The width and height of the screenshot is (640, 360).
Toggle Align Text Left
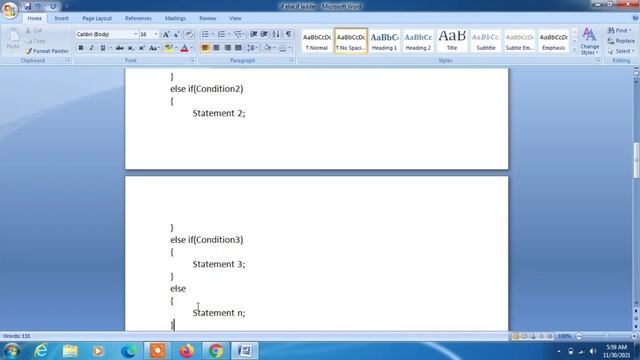(205, 48)
